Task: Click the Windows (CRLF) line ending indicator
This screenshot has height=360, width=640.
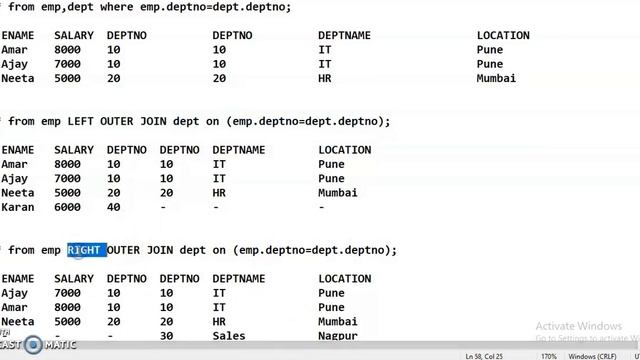Action: [592, 356]
